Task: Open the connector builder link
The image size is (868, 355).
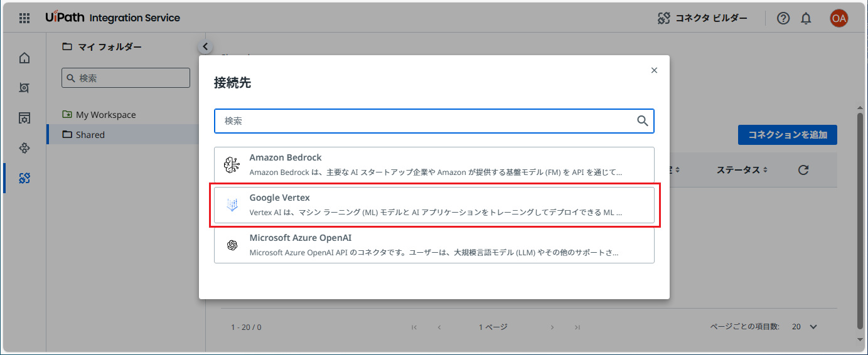Action: pyautogui.click(x=702, y=18)
